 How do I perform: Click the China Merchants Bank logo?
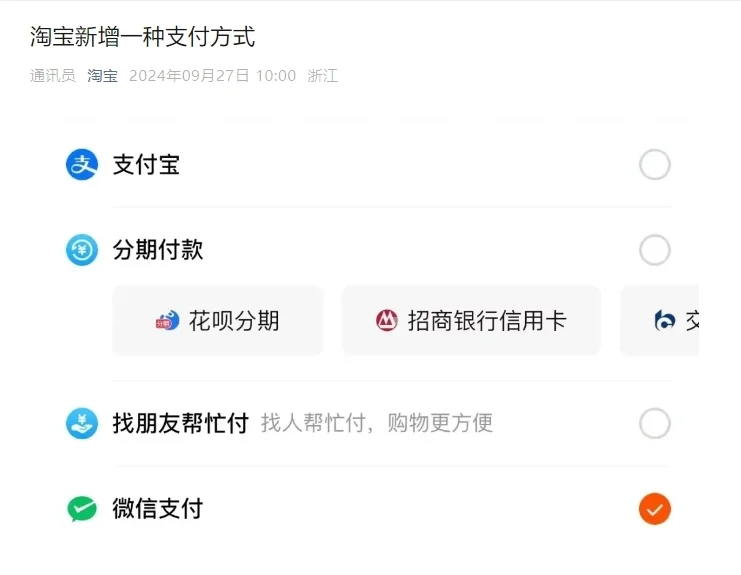[387, 321]
